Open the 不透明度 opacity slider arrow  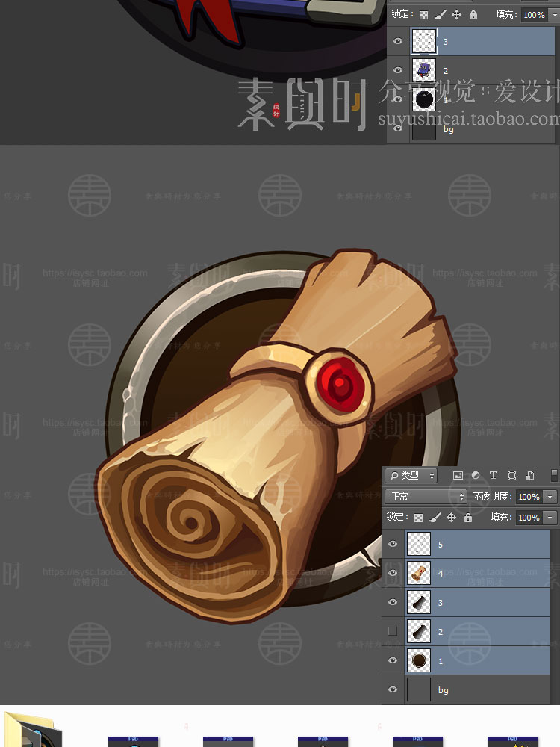pos(550,497)
